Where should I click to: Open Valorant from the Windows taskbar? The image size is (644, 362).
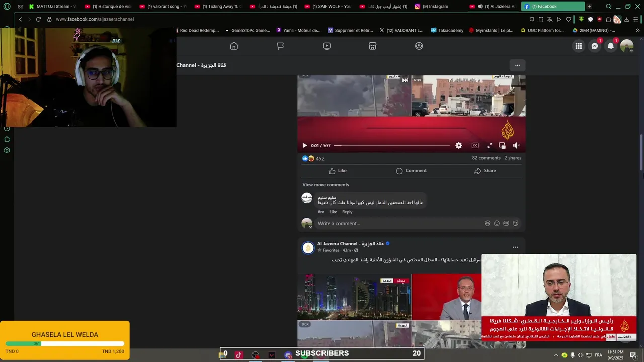(272, 355)
